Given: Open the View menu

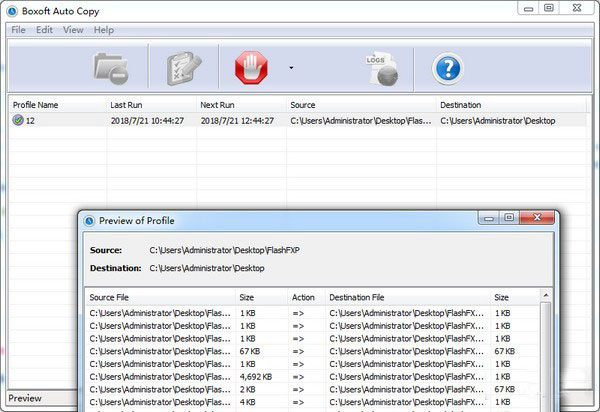Looking at the screenshot, I should point(73,30).
